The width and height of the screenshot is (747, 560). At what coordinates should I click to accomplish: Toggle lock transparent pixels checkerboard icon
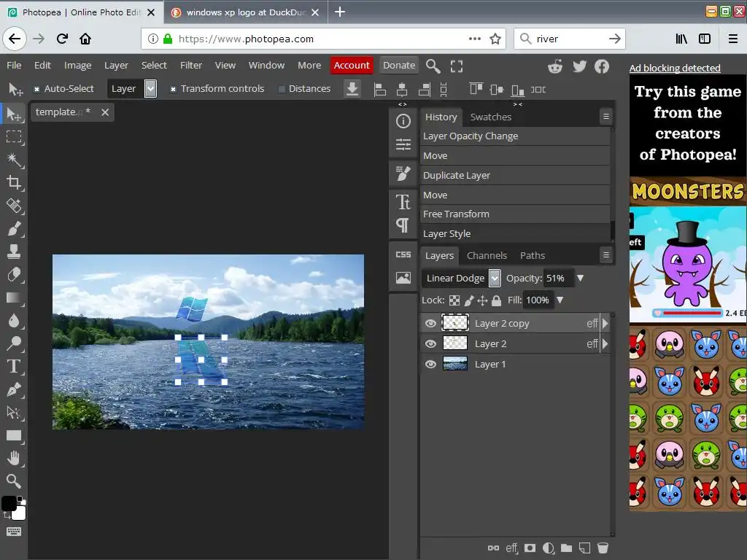[454, 300]
